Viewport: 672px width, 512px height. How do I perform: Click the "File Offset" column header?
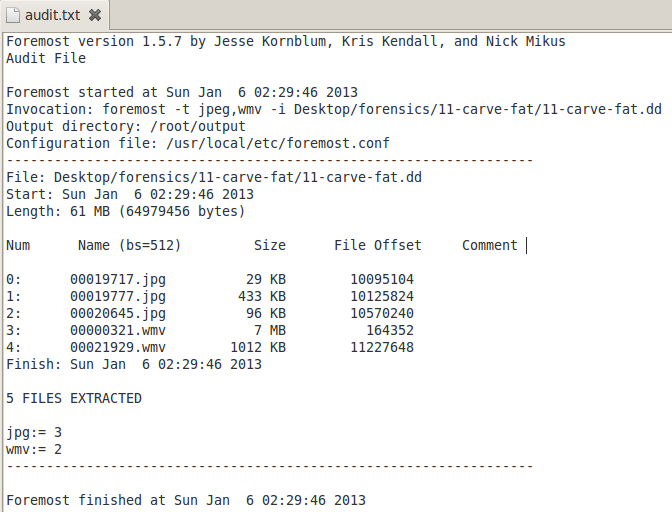coord(377,245)
